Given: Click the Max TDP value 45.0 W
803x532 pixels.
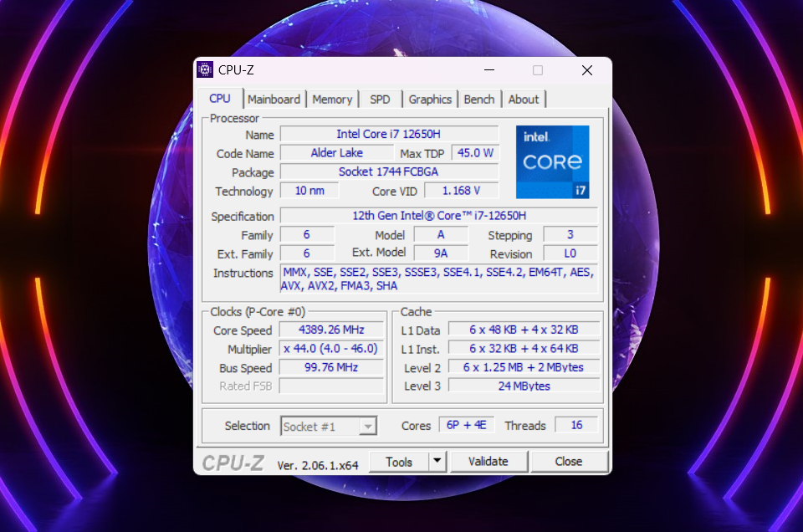Looking at the screenshot, I should (x=475, y=153).
